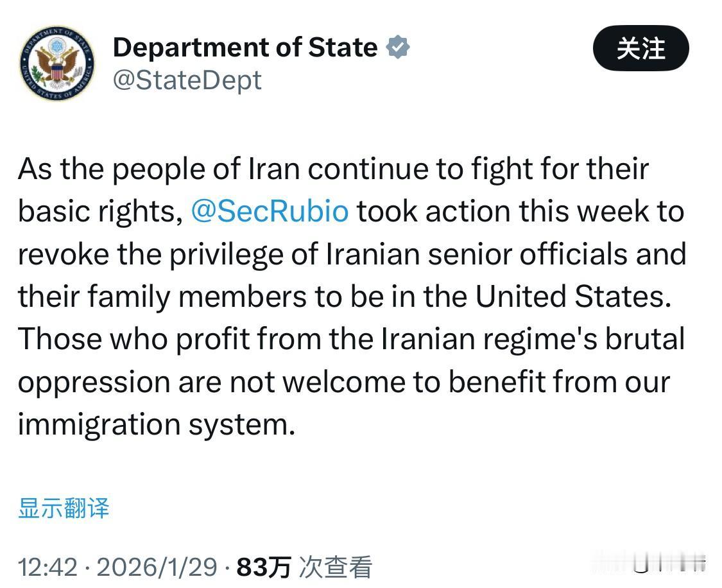Click the faded watermark logo

(x=667, y=563)
